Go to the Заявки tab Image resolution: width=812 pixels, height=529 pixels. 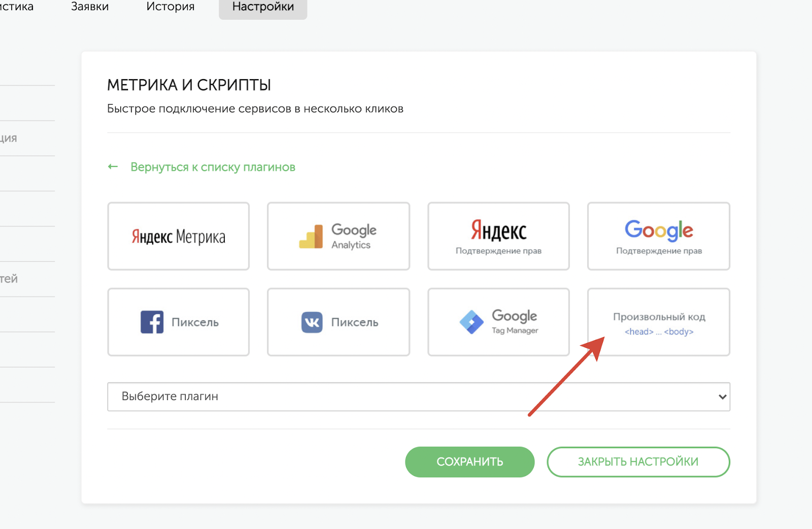coord(90,7)
